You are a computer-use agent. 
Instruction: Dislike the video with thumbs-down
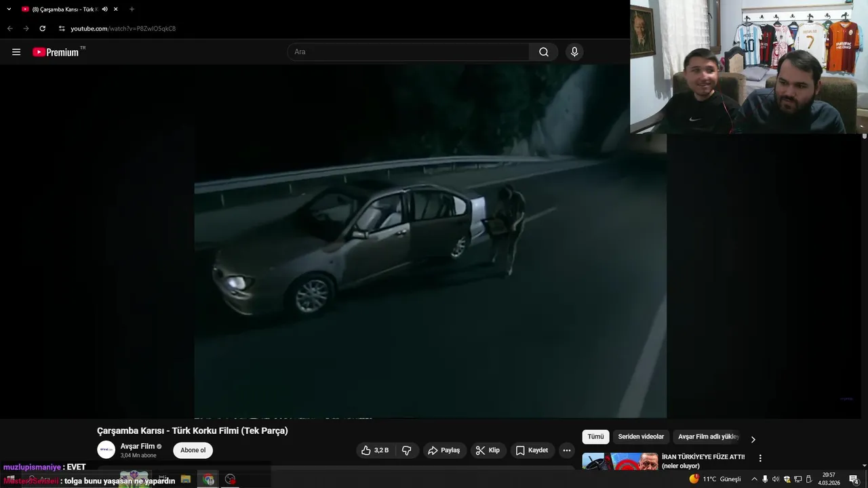407,450
